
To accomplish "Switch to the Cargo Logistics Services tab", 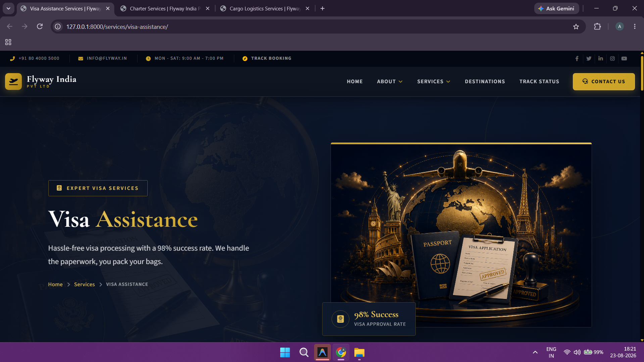I will point(264,8).
